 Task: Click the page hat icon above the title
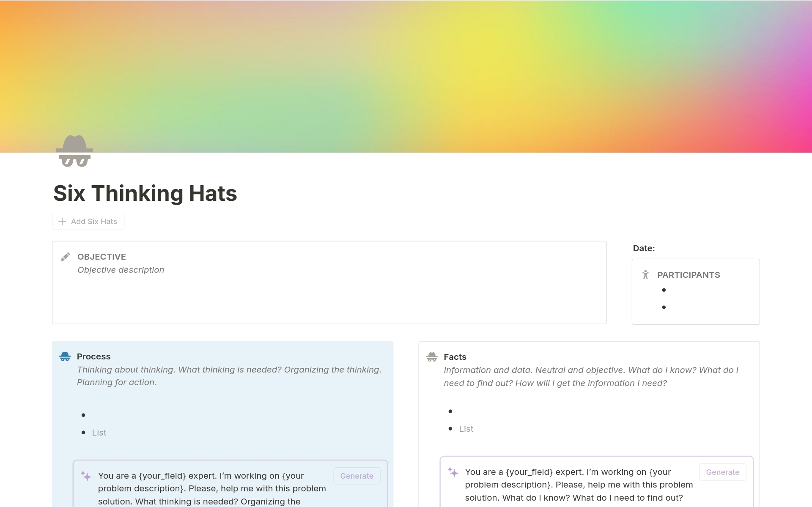74,151
